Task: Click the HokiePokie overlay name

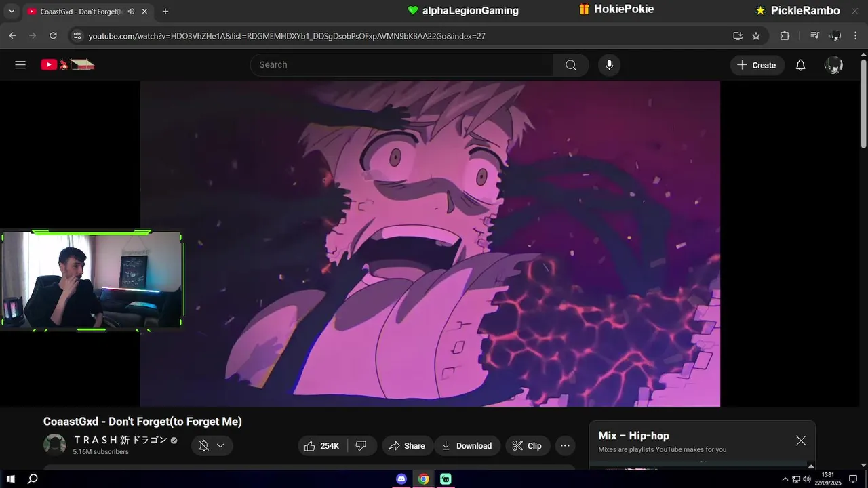Action: coord(624,9)
